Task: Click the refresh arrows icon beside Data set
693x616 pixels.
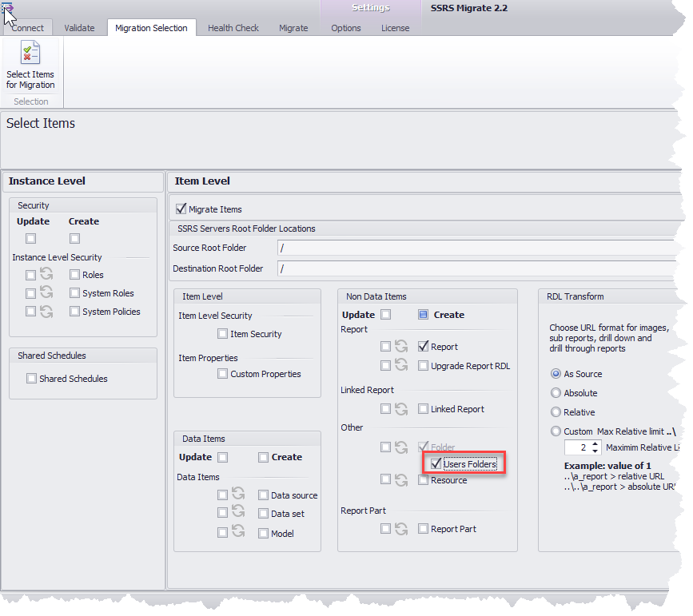Action: [238, 511]
